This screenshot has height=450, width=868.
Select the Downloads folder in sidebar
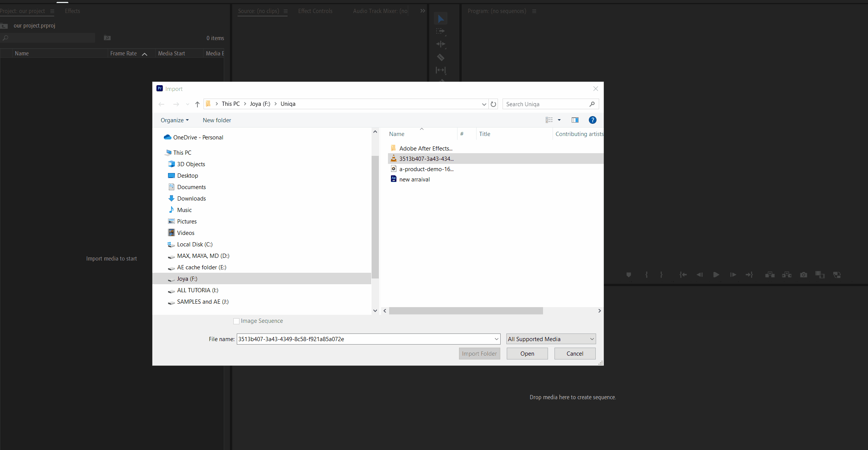[x=191, y=198]
